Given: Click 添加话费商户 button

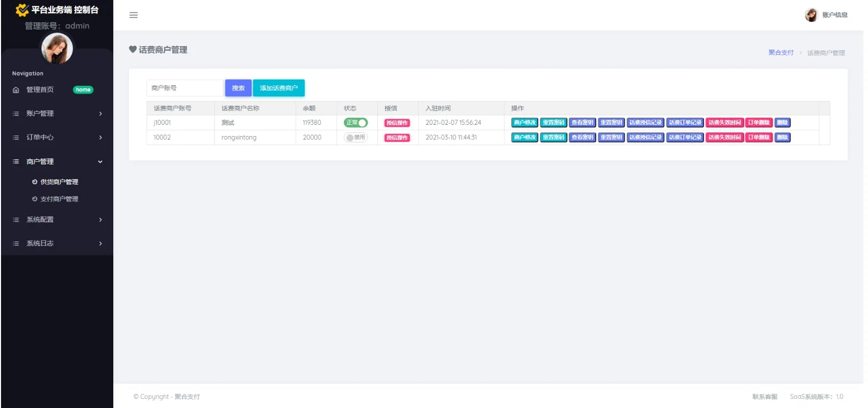Looking at the screenshot, I should click(278, 88).
